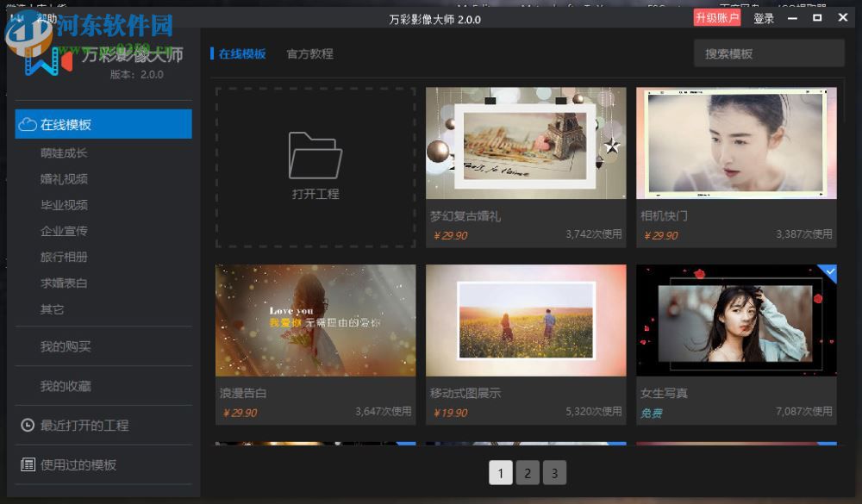Go to template page 3

pyautogui.click(x=554, y=472)
